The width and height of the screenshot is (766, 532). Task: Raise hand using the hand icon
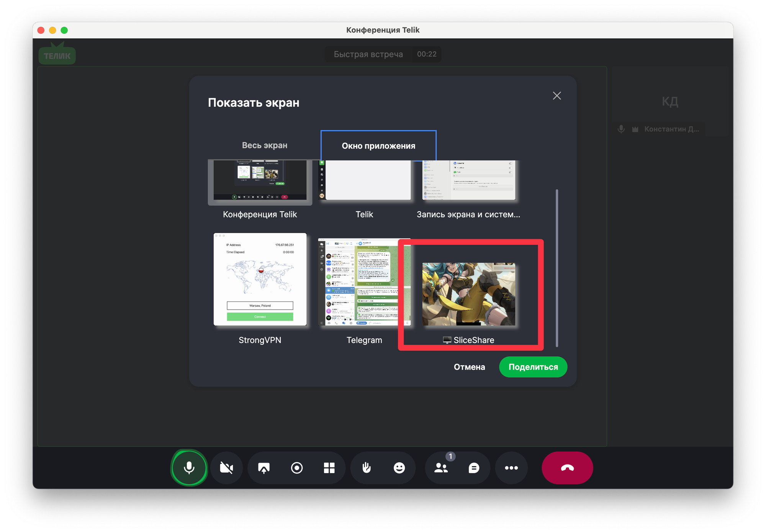click(x=367, y=468)
